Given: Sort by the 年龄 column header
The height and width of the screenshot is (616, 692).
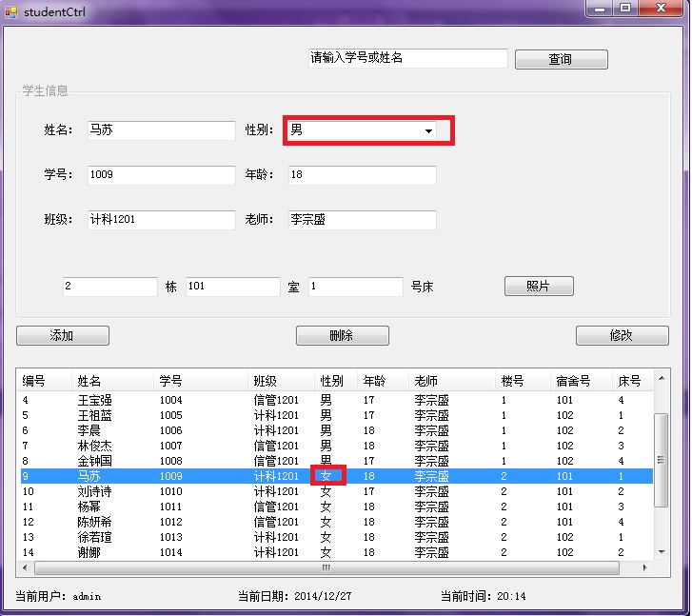Looking at the screenshot, I should click(x=383, y=381).
